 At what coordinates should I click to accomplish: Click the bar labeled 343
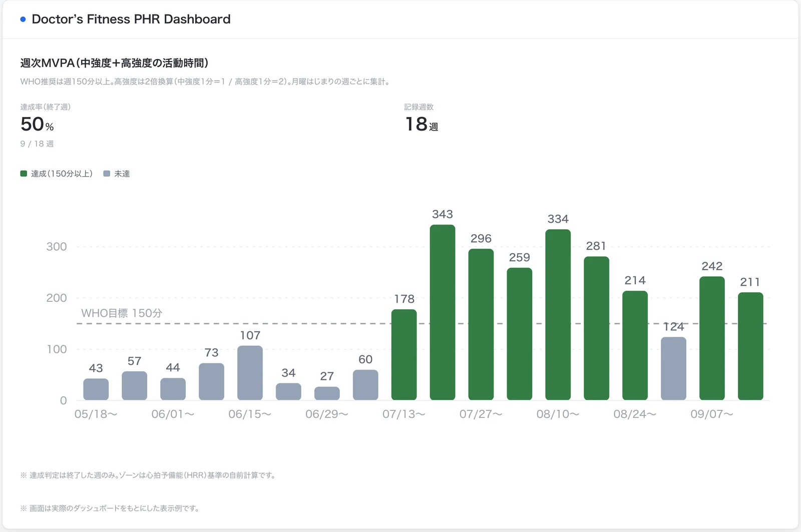(443, 312)
